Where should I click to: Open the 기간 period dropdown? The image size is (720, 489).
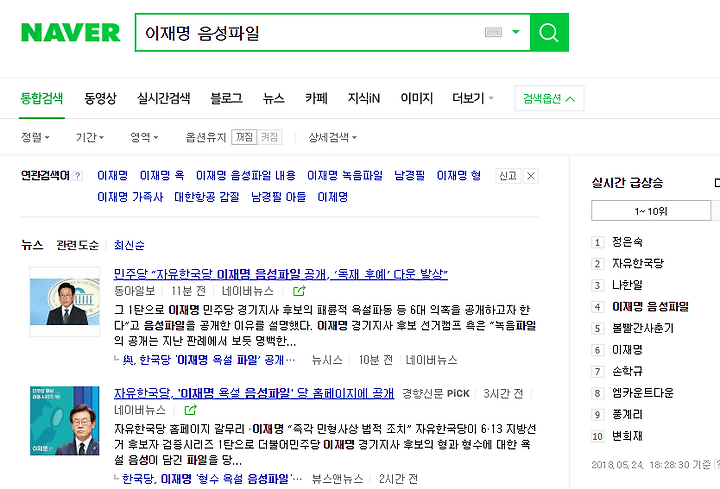90,137
